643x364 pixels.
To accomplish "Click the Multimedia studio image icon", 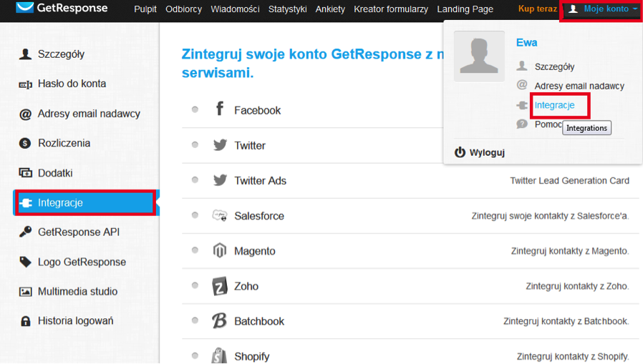I will 26,292.
